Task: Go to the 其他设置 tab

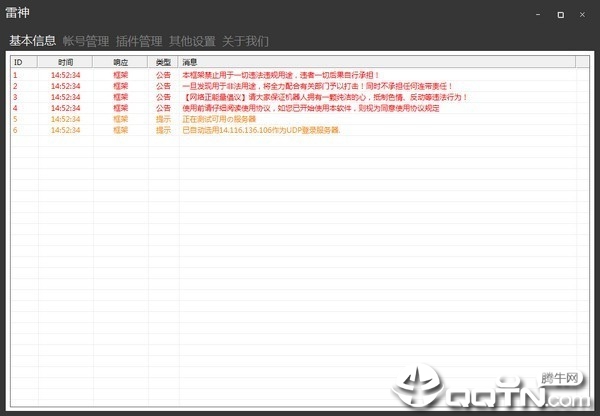Action: 192,41
